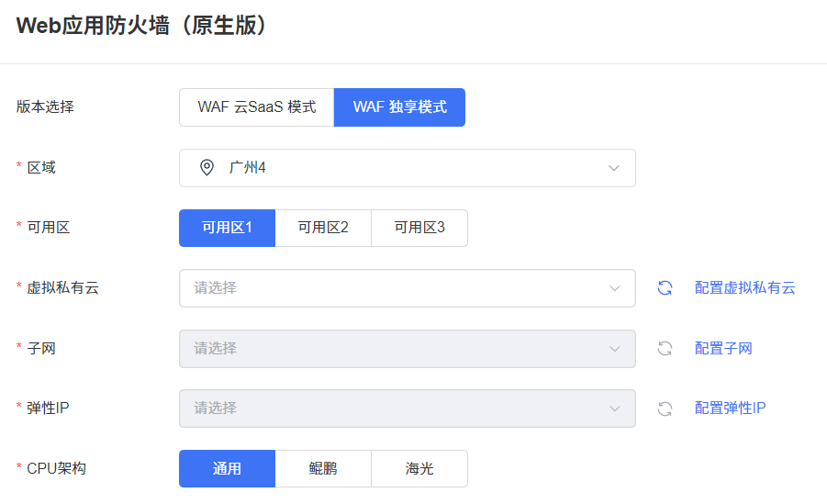Viewport: 827px width, 504px height.
Task: Refresh the 虚拟私有云 list with the blue icon
Action: [665, 287]
